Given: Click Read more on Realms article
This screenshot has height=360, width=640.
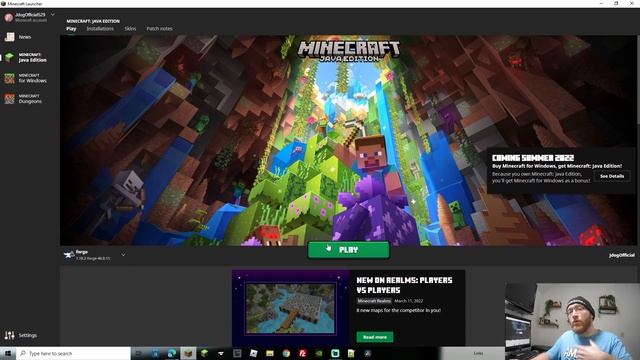Looking at the screenshot, I should pyautogui.click(x=375, y=337).
